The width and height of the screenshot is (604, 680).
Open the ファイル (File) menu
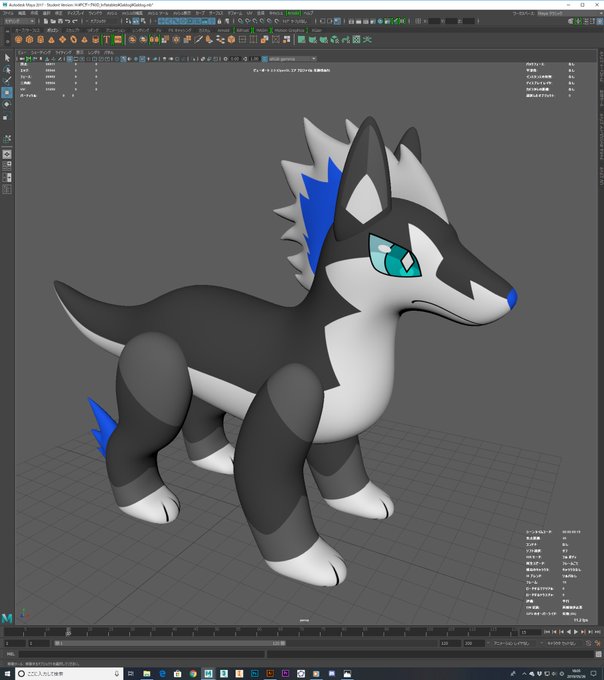pos(8,13)
